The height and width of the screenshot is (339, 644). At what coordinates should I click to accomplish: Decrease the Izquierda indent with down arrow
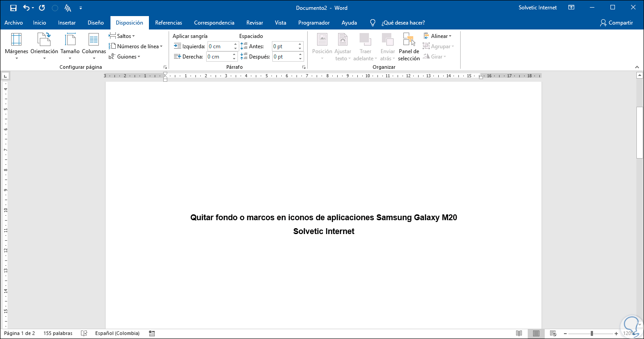pyautogui.click(x=234, y=49)
